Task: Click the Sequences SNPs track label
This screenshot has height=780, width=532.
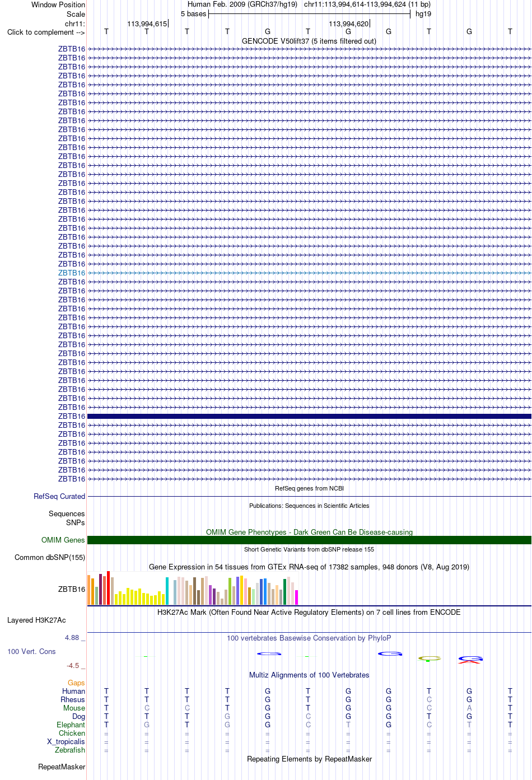Action: pos(67,518)
